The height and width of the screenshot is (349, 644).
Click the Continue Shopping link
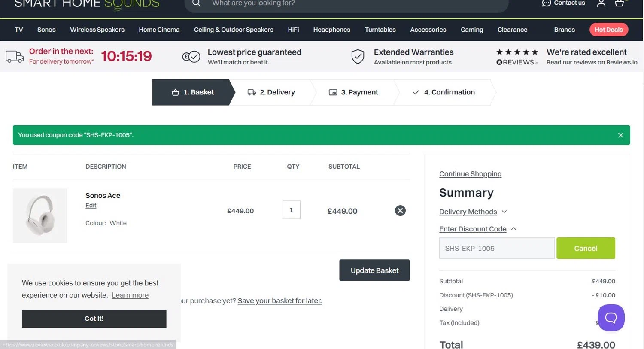tap(470, 174)
